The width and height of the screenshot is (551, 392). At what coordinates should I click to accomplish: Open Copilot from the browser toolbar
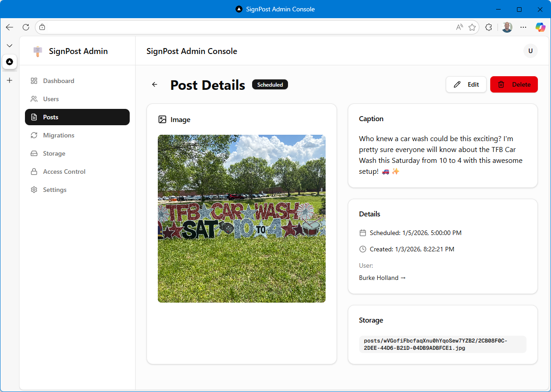pyautogui.click(x=540, y=27)
